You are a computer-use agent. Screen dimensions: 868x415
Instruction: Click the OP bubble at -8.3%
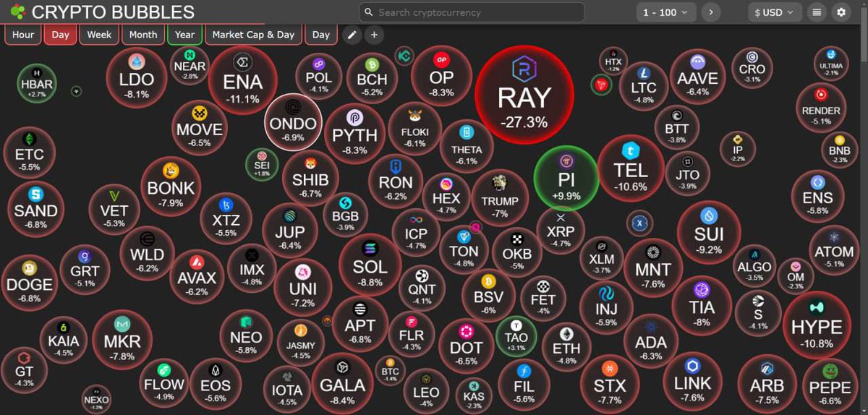coord(441,76)
